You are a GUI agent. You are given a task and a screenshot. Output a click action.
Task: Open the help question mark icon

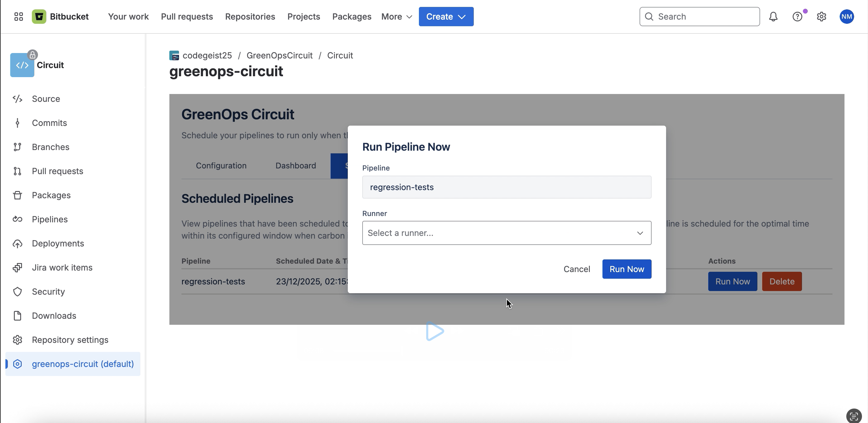pos(797,17)
